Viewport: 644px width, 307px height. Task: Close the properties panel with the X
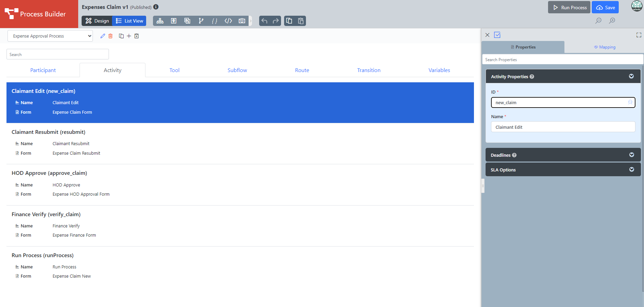(487, 35)
